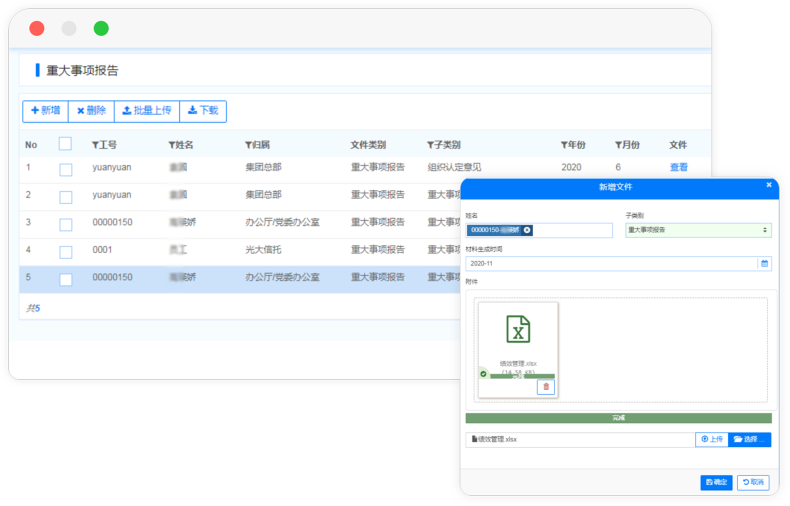This screenshot has width=790, height=506.
Task: Click the trash icon on the uploaded file
Action: 545,387
